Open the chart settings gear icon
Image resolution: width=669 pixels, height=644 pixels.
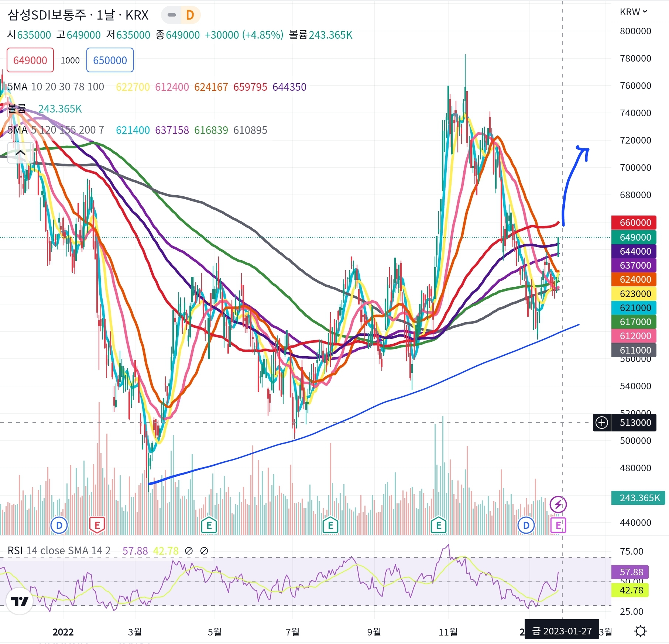[x=641, y=631]
